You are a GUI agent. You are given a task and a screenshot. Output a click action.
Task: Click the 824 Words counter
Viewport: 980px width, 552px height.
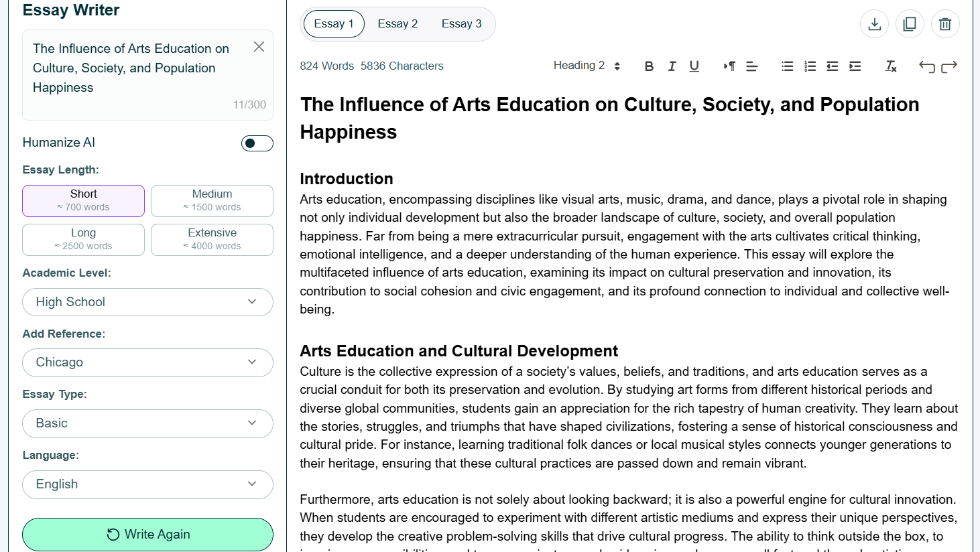pos(326,66)
